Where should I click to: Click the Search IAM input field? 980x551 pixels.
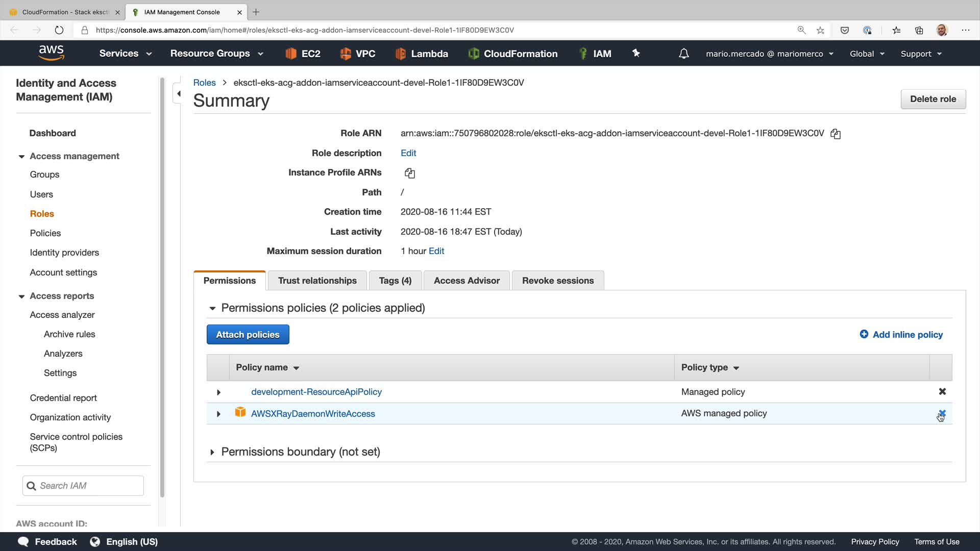[83, 486]
